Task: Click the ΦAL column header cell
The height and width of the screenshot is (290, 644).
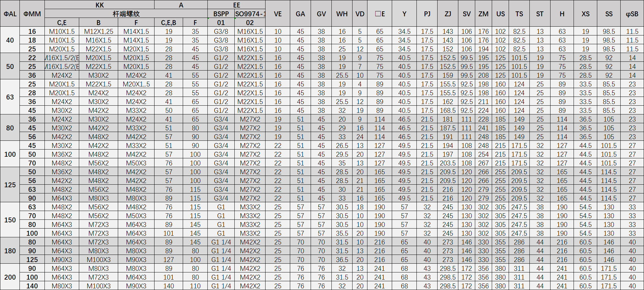Action: tap(10, 14)
